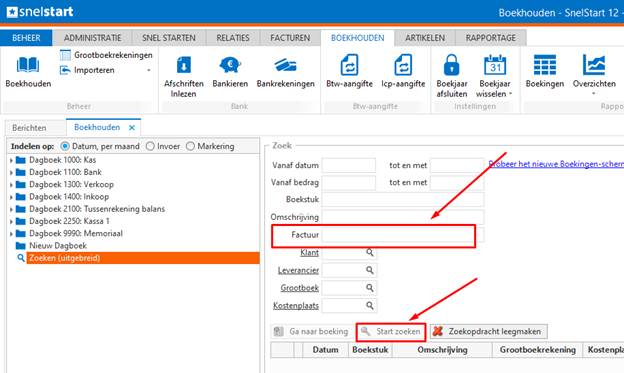Screen dimensions: 624x373
Task: Switch to ADMINISTRATIE ribbon tab
Action: pyautogui.click(x=92, y=38)
